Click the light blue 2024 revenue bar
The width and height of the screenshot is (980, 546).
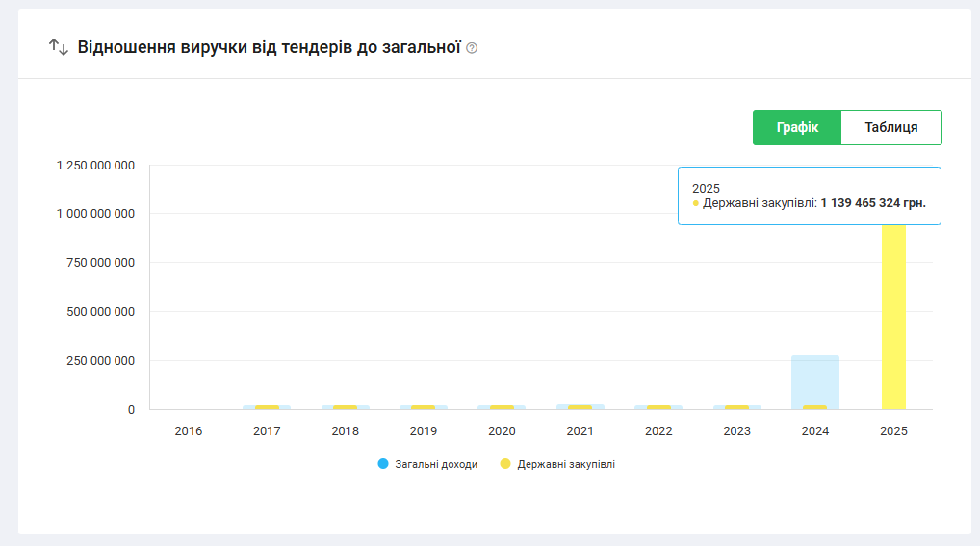[815, 380]
